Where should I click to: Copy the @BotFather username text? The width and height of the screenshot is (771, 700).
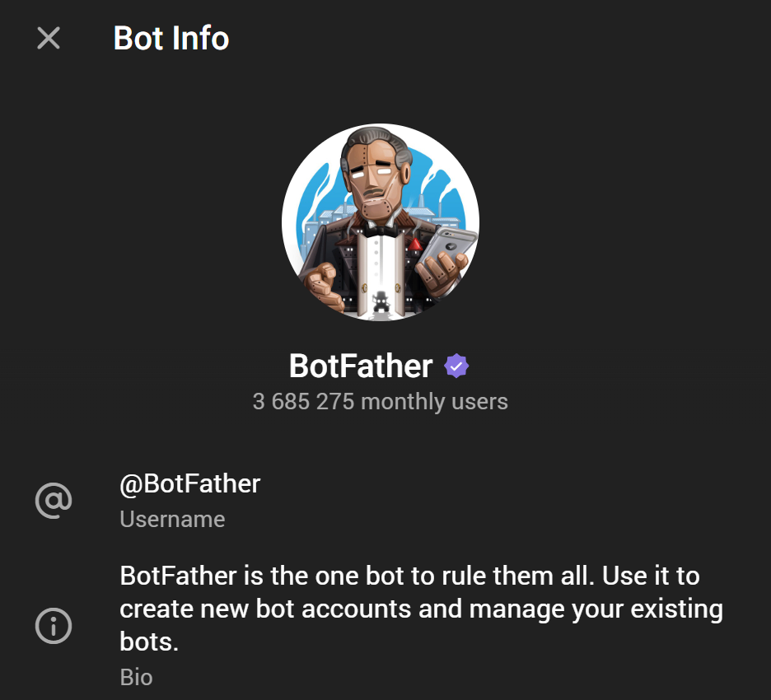coord(190,483)
